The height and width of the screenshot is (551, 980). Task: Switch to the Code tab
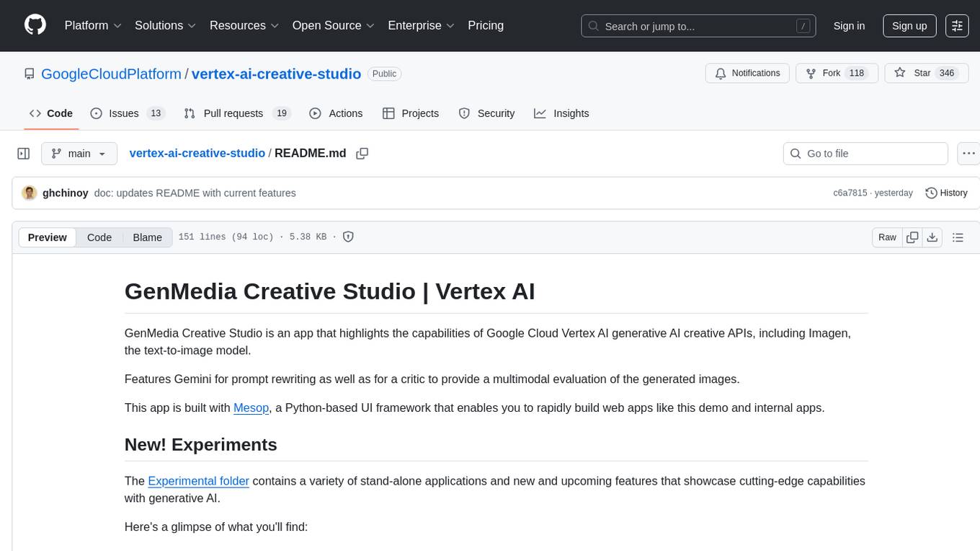(x=51, y=113)
